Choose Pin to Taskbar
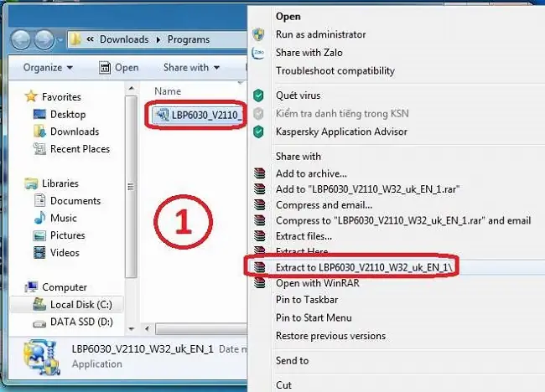The image size is (545, 392). pos(307,300)
